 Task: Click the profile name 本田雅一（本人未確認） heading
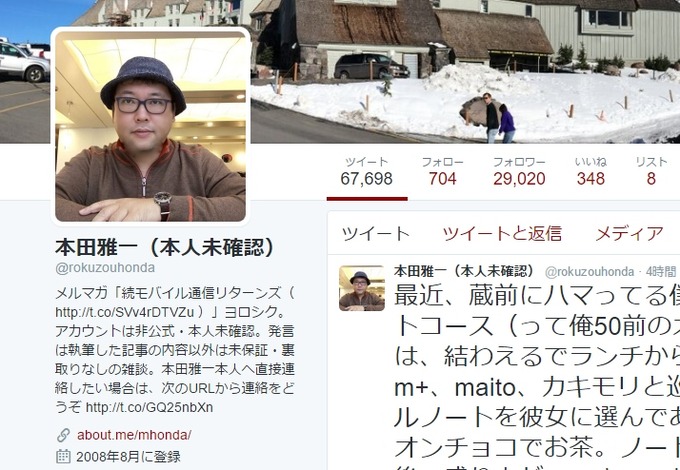pos(165,247)
